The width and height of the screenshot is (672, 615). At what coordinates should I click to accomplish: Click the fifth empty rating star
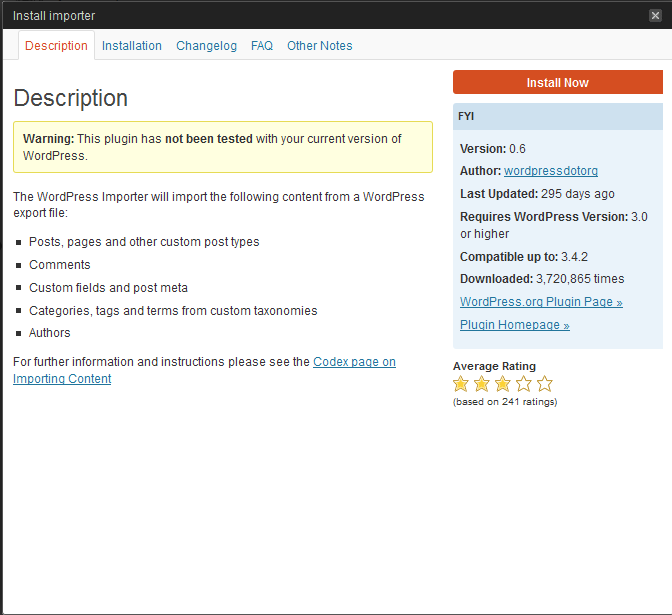pyautogui.click(x=544, y=384)
